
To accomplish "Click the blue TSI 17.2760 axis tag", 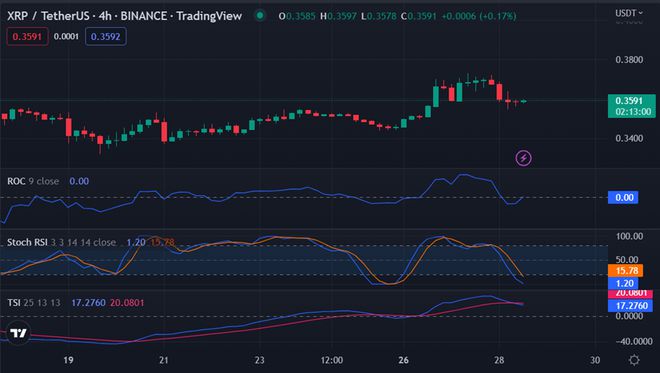I will (x=631, y=306).
